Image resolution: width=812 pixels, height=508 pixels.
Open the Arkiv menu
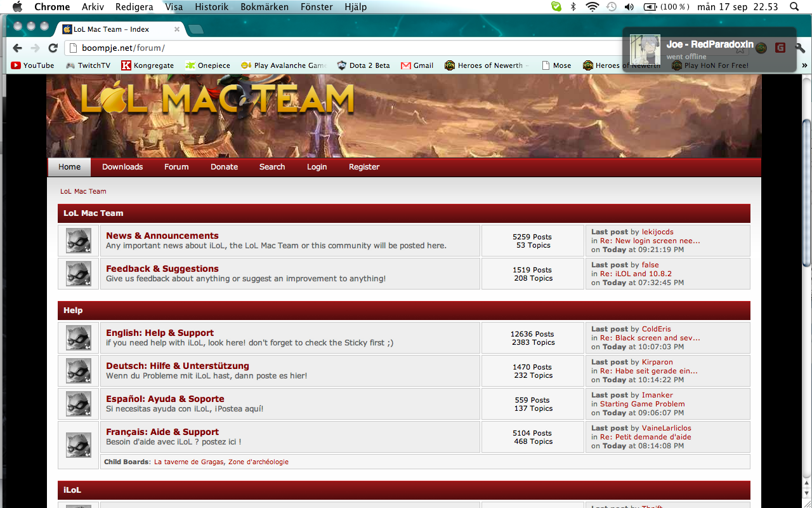93,7
